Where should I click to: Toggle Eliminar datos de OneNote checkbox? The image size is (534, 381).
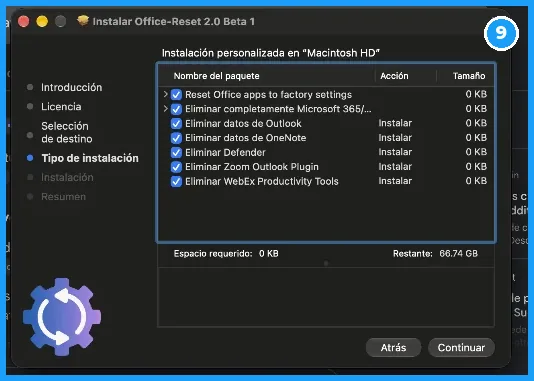point(176,138)
